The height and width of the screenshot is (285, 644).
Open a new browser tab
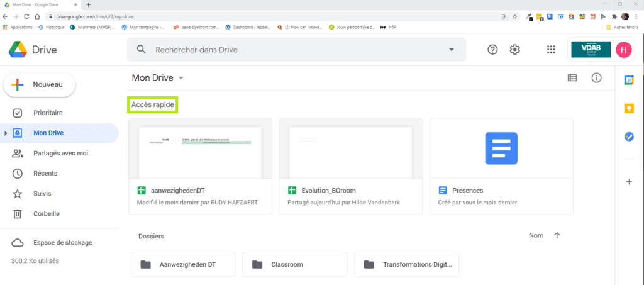pos(88,4)
